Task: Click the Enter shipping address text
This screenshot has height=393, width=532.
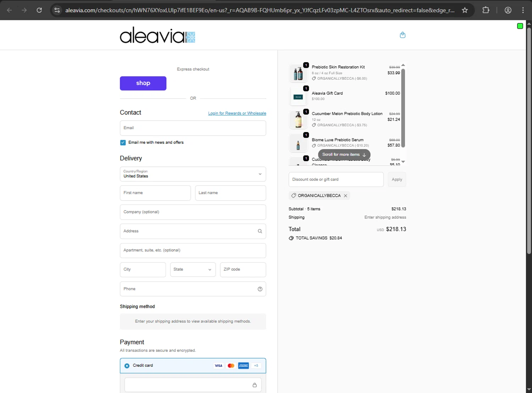Action: point(385,217)
